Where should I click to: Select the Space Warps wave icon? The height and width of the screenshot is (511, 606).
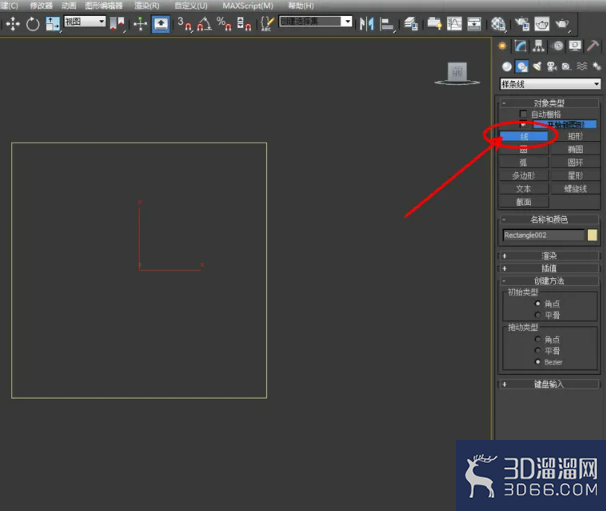click(582, 66)
